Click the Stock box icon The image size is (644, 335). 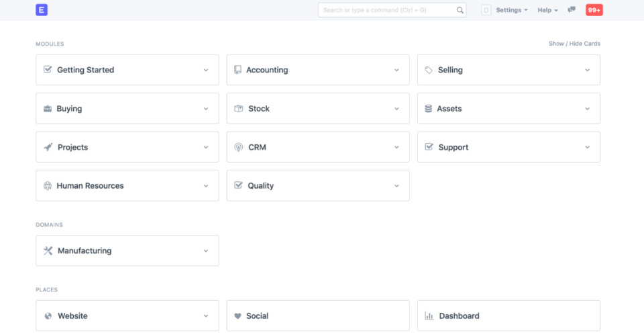238,109
